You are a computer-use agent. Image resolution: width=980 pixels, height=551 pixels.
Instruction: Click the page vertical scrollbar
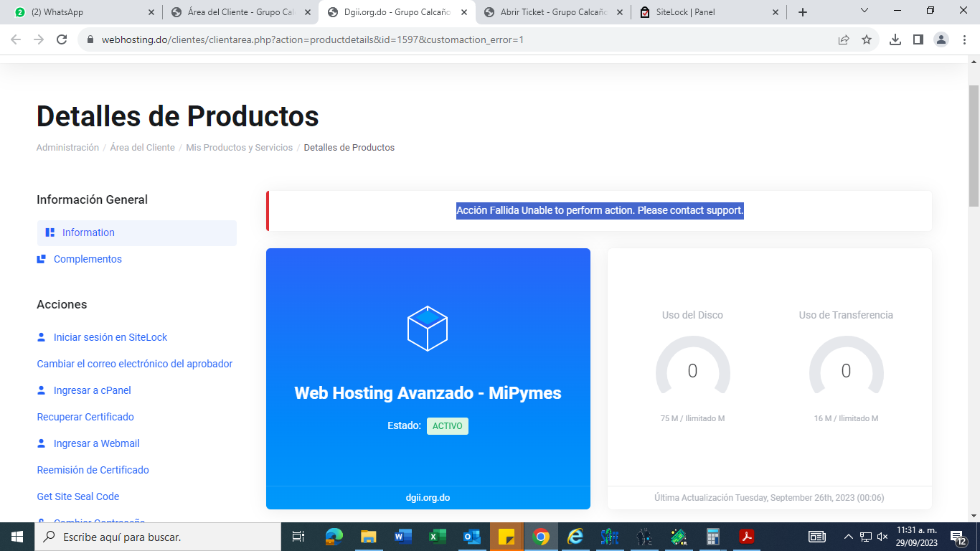coord(974,287)
